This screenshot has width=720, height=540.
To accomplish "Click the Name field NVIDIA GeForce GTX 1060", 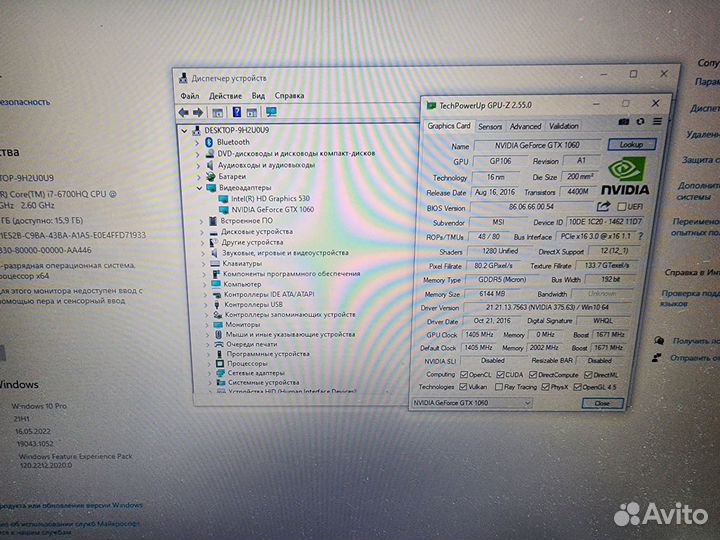I will point(537,145).
